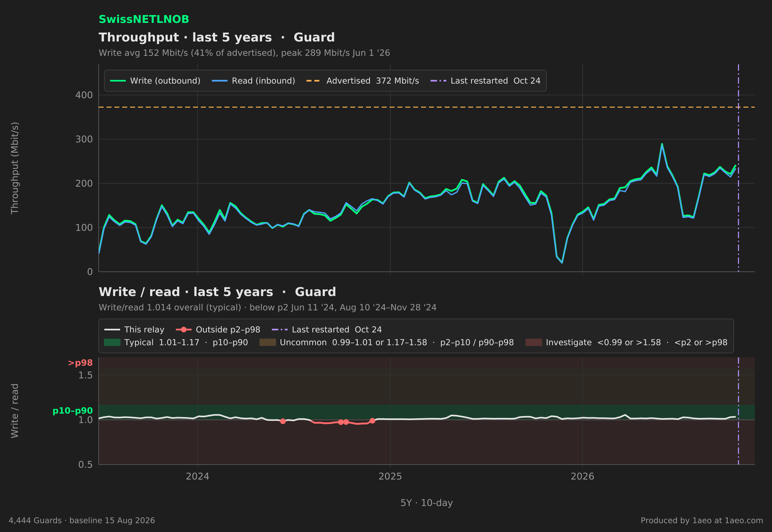Click the >p98 axis label
Image resolution: width=772 pixels, height=532 pixels.
coord(80,363)
